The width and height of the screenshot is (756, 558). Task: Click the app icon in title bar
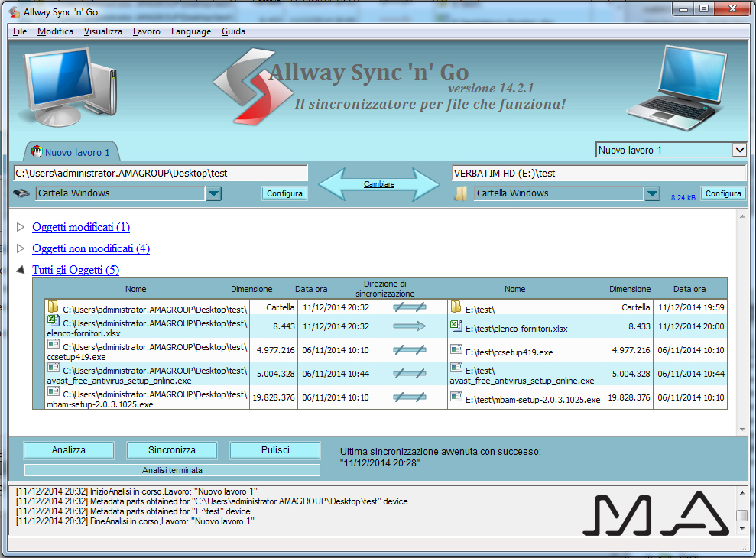click(x=15, y=12)
